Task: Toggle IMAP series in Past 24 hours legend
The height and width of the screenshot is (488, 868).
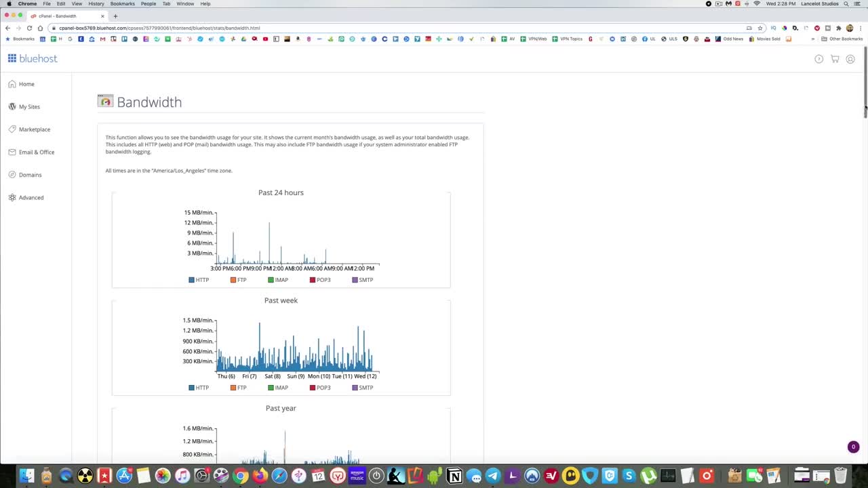Action: click(x=278, y=280)
